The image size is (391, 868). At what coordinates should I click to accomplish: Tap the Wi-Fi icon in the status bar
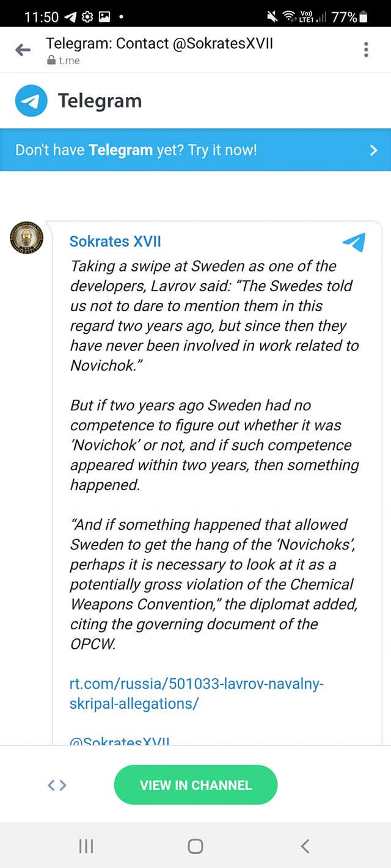[x=288, y=15]
